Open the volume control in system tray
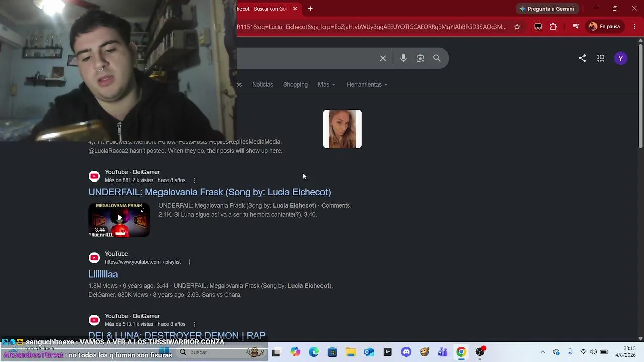 click(x=594, y=352)
